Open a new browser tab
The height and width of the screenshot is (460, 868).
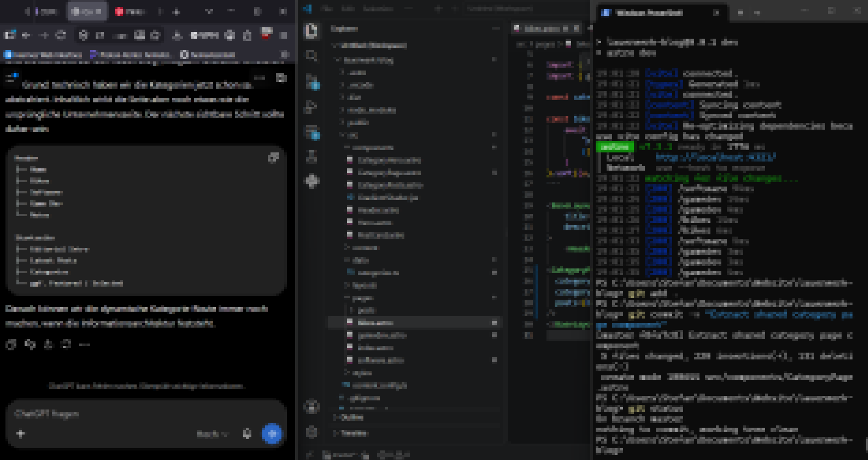tap(176, 12)
